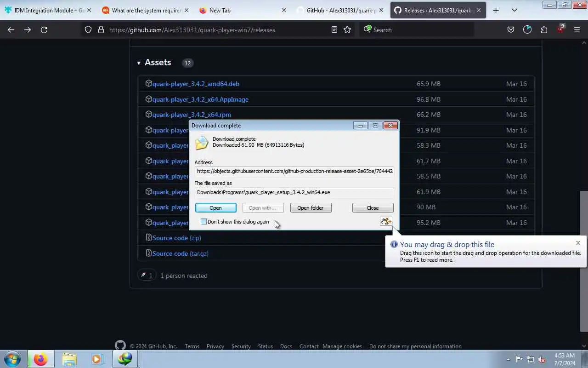Image resolution: width=588 pixels, height=368 pixels.
Task: Click the page vertical scrollbar
Action: [584, 261]
